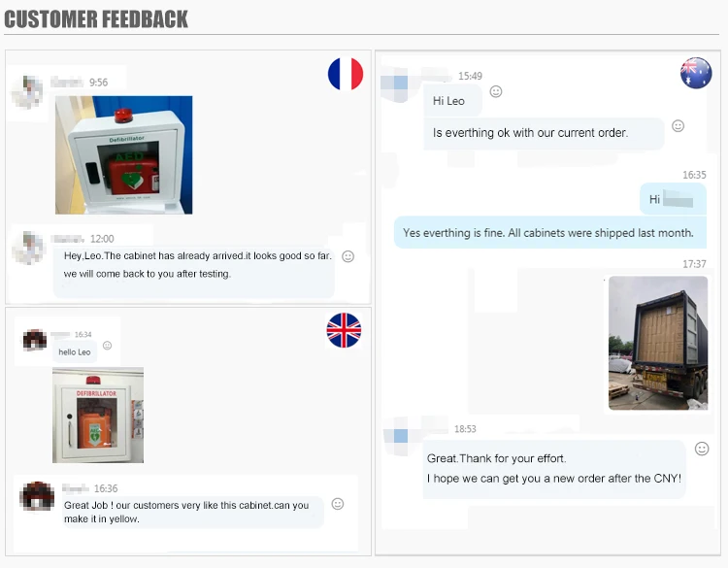The height and width of the screenshot is (568, 728).
Task: Open the orange AED wall cabinet photo
Action: [x=98, y=416]
